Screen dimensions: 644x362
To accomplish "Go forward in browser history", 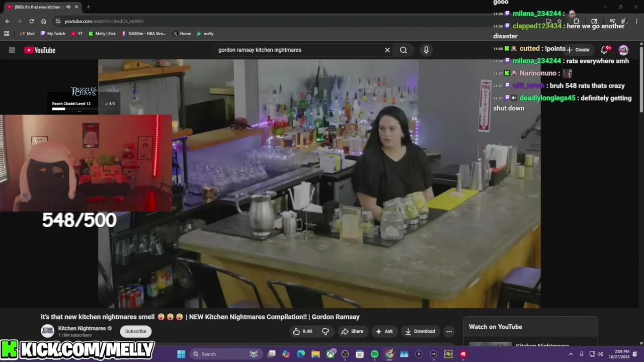I will tap(19, 21).
